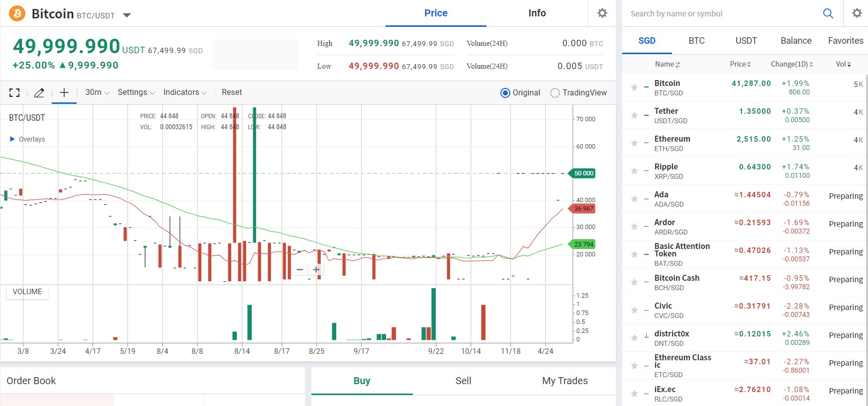Sort market list by Change(1D)
Image resolution: width=868 pixels, height=406 pixels.
point(792,64)
